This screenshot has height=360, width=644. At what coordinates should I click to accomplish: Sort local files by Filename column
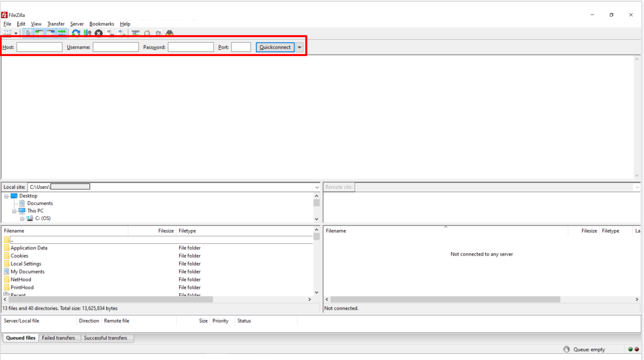coord(65,231)
